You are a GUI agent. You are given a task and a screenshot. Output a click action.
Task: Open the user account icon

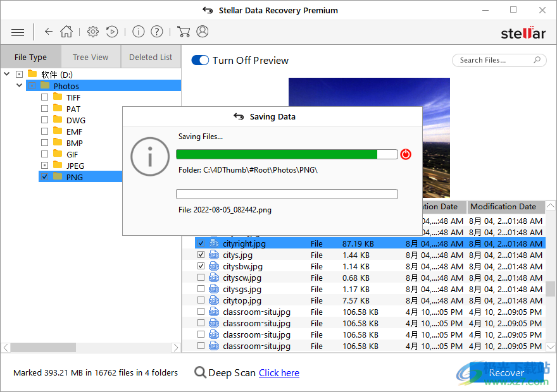point(203,32)
